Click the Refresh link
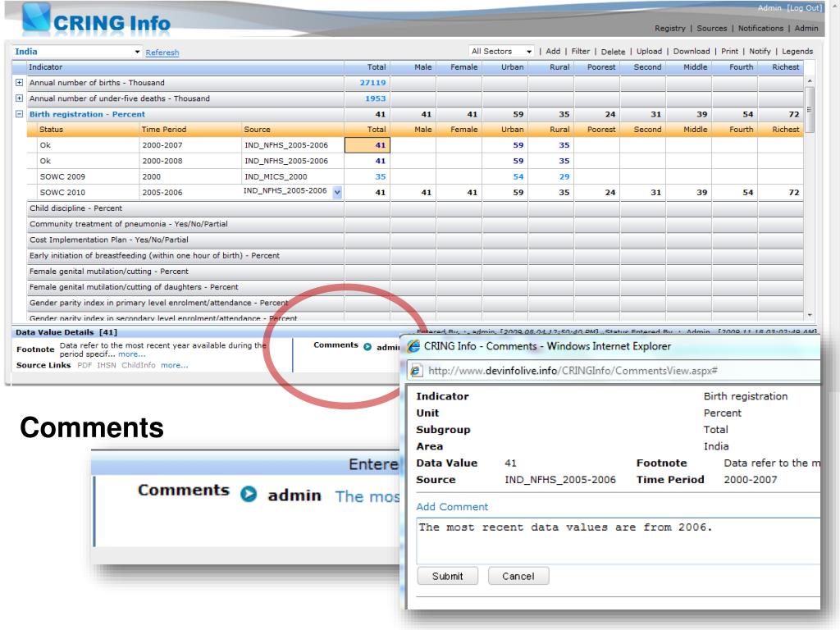Screen dimensions: 840x630 tap(162, 52)
